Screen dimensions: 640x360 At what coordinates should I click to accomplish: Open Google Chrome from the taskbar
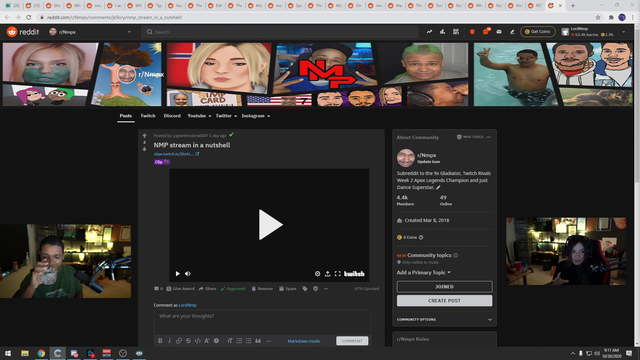point(41,353)
